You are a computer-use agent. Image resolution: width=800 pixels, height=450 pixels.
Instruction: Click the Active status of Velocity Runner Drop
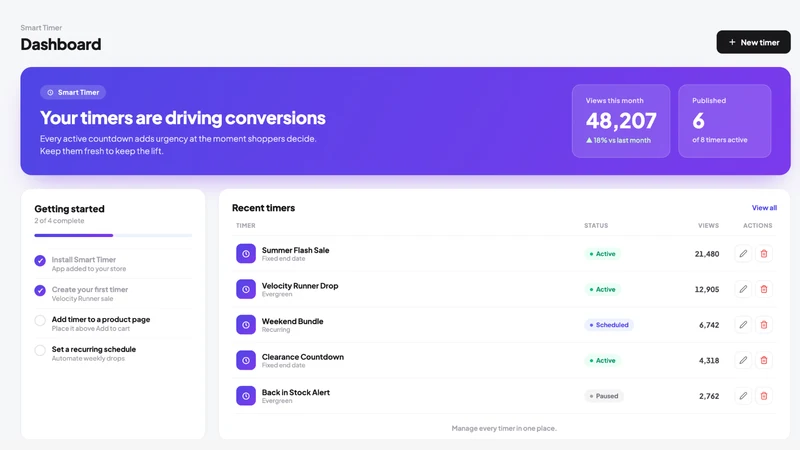tap(603, 289)
